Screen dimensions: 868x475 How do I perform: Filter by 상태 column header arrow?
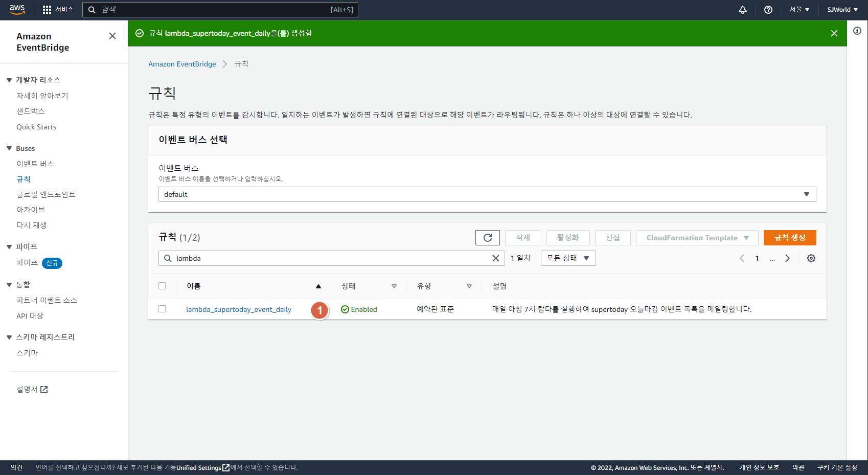tap(394, 286)
